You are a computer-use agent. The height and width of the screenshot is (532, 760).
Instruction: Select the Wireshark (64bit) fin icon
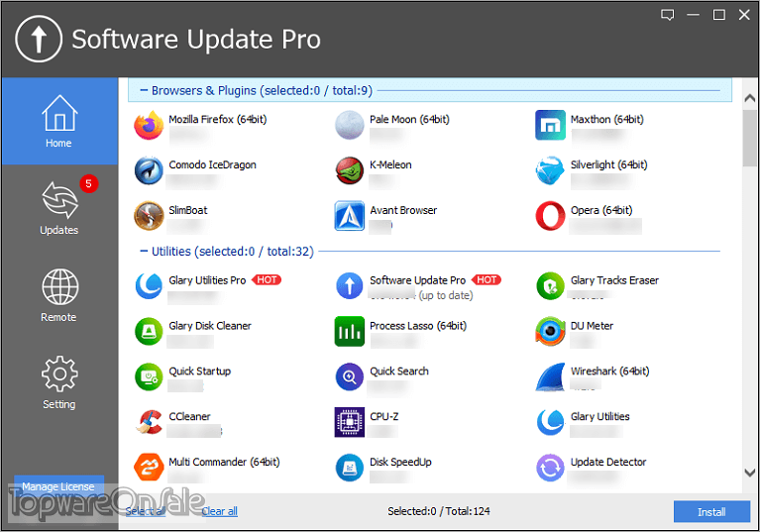coord(550,376)
